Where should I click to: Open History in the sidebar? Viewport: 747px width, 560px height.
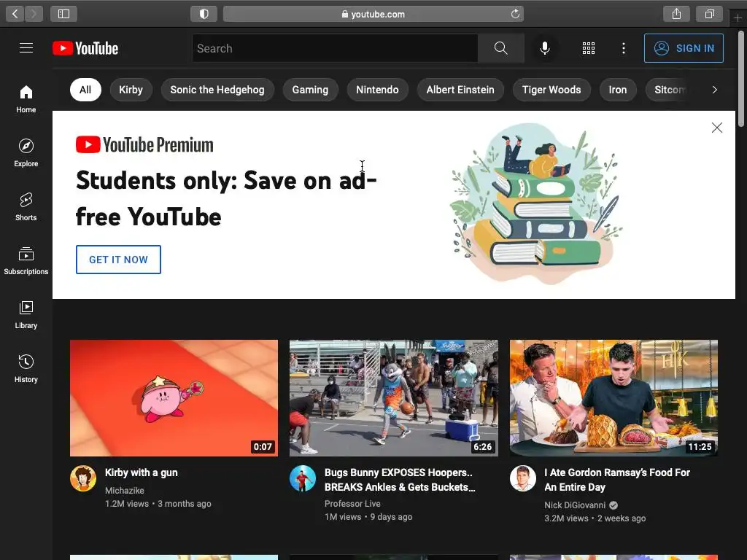coord(26,368)
